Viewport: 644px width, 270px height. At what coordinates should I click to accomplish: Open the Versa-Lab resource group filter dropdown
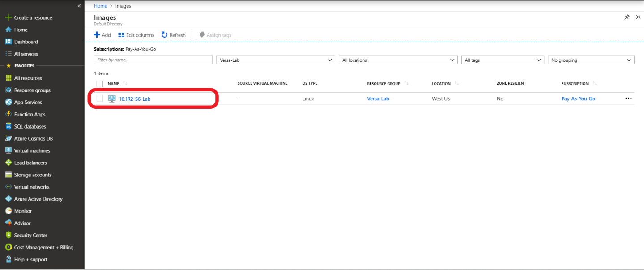point(275,60)
